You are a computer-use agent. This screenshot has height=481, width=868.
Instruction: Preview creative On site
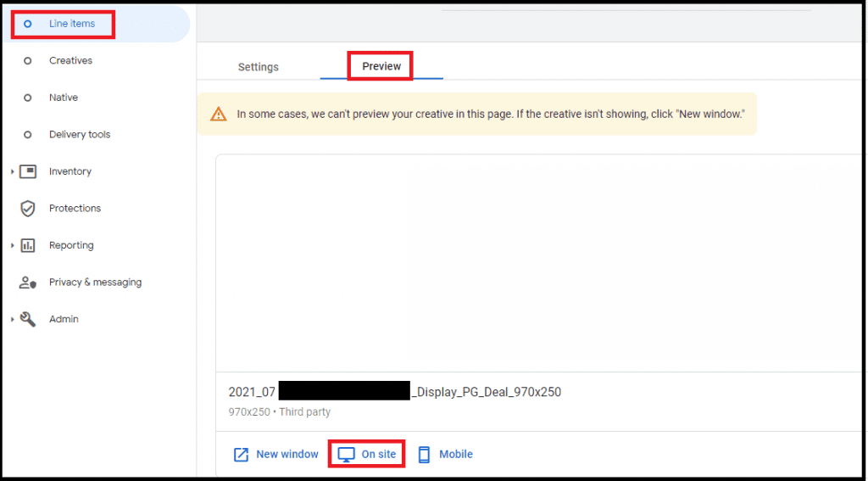[379, 455]
